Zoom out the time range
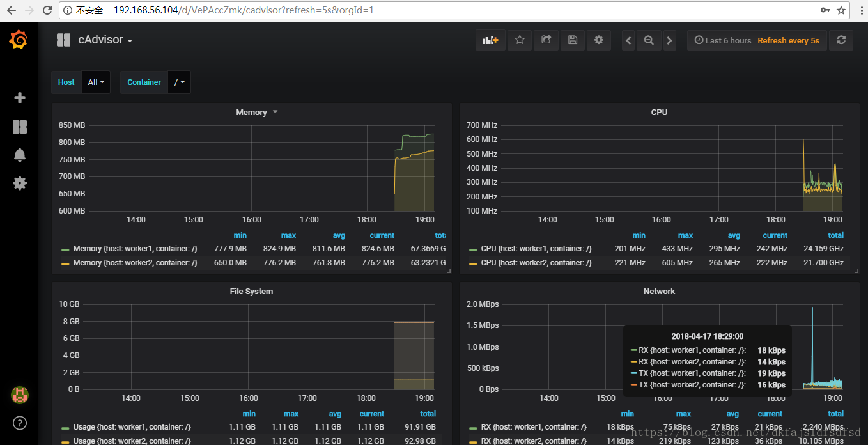 point(649,40)
